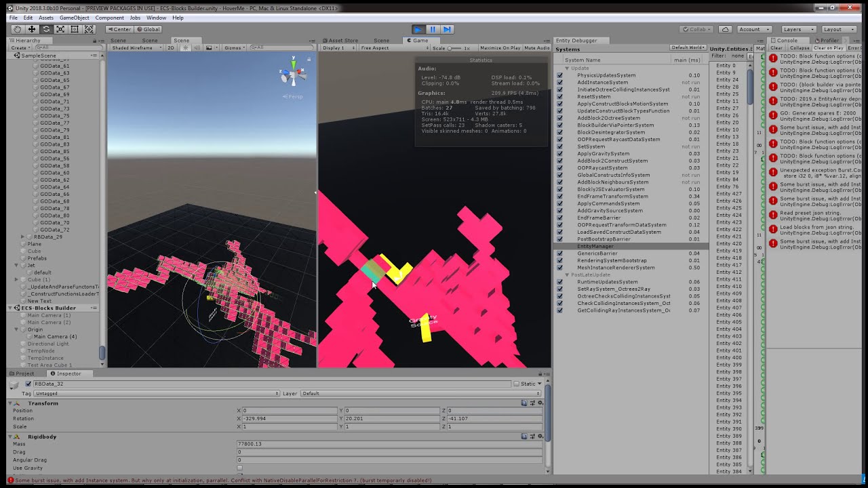Open Transform component settings gear
The width and height of the screenshot is (868, 488).
click(540, 403)
